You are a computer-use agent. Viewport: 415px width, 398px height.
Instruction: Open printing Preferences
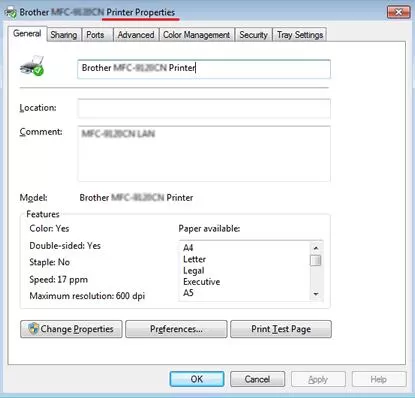(x=176, y=329)
